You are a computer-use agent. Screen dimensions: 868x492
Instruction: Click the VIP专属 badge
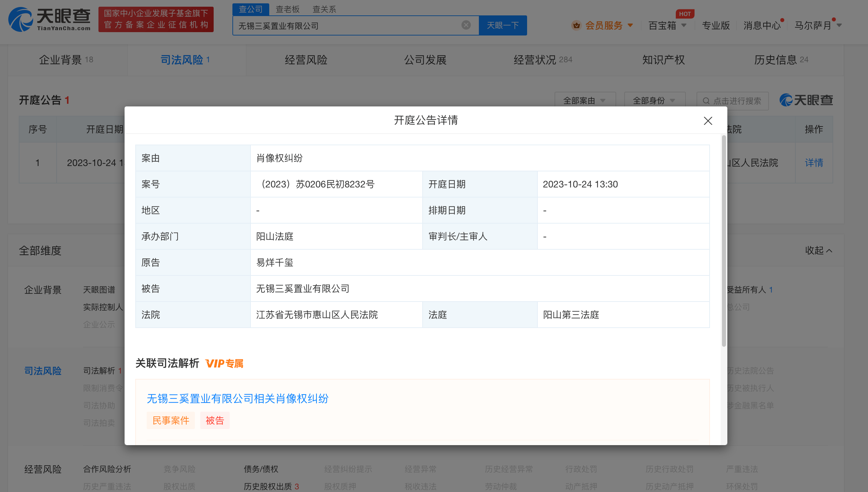click(224, 363)
